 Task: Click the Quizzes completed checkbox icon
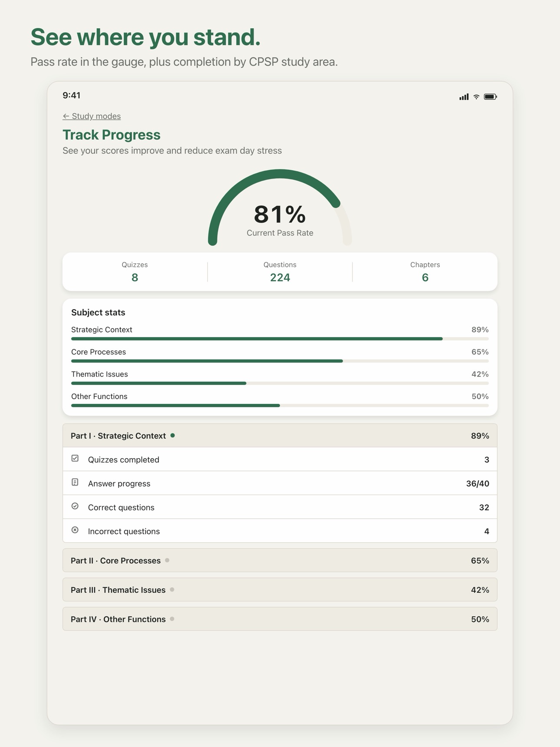click(x=75, y=459)
